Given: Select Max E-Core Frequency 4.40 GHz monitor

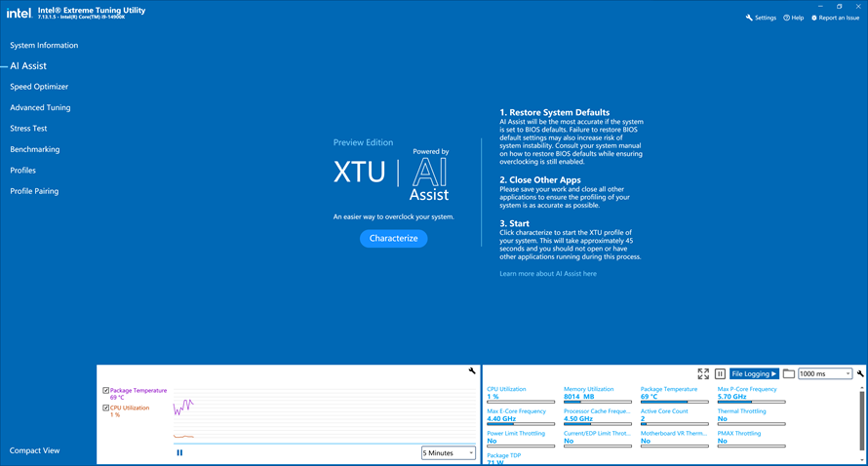Looking at the screenshot, I should [521, 417].
